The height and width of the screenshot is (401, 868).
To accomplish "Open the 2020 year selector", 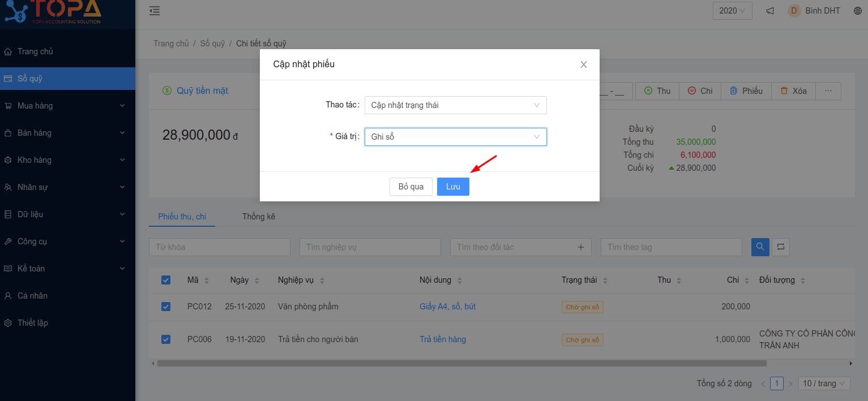I will pos(733,11).
